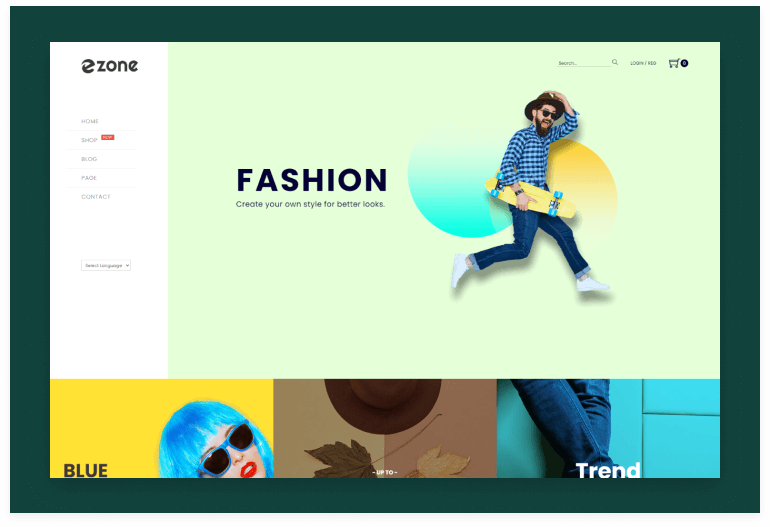Navigate to the Blog menu item
Image resolution: width=770 pixels, height=527 pixels.
pyautogui.click(x=89, y=159)
